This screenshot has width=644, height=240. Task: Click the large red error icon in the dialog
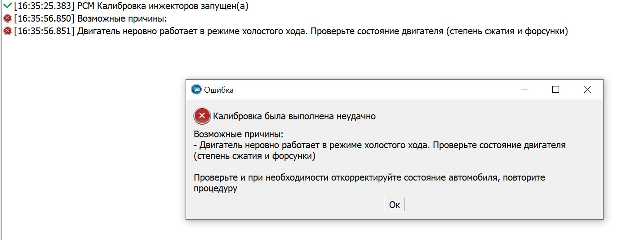point(202,116)
